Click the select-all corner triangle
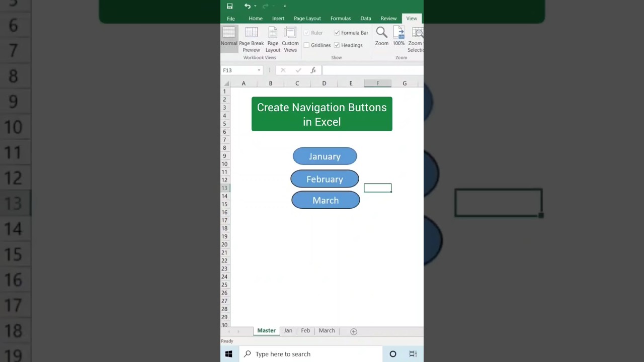The image size is (644, 362). pyautogui.click(x=227, y=83)
